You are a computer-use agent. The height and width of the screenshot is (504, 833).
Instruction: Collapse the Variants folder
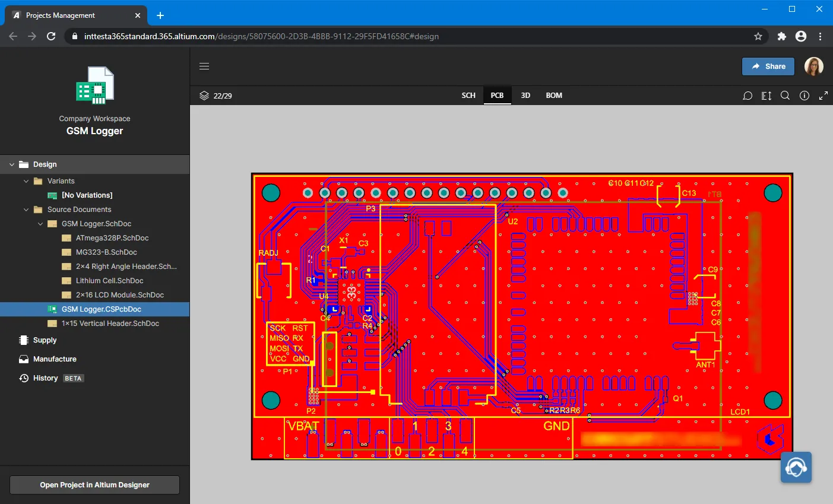point(26,181)
